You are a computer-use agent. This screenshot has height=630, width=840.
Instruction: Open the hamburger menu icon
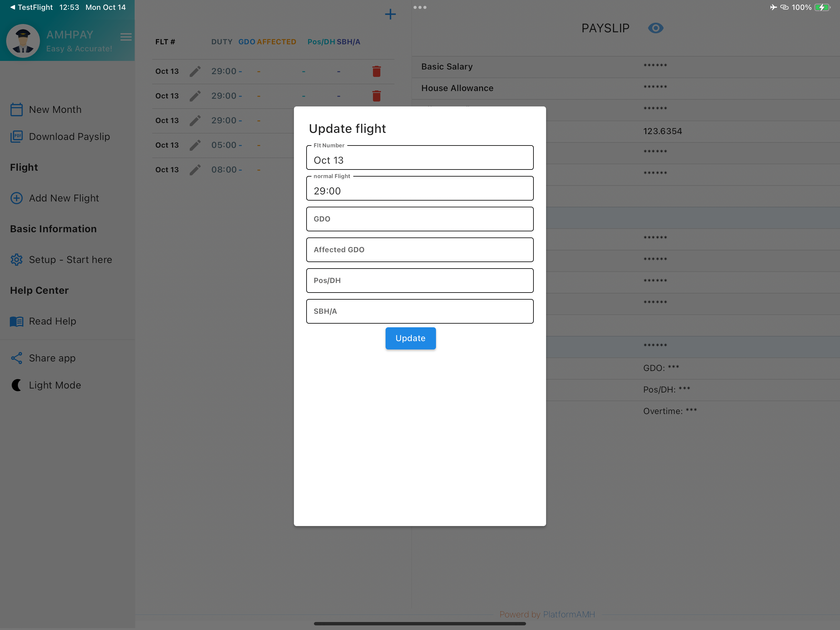(126, 37)
